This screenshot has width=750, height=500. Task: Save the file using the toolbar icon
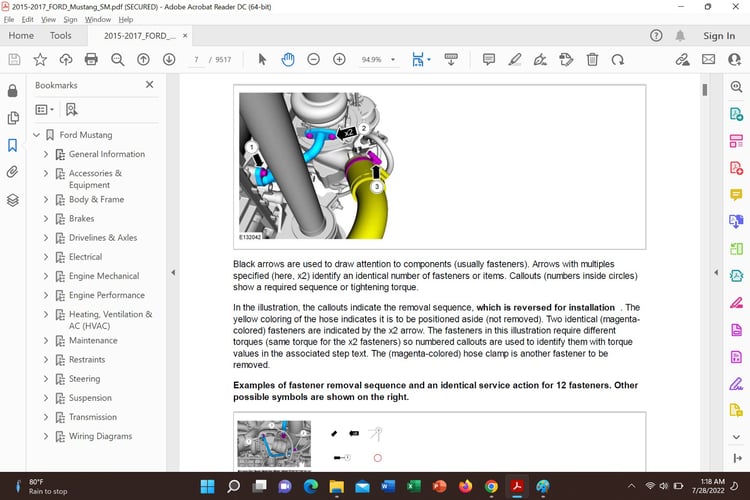pos(14,59)
